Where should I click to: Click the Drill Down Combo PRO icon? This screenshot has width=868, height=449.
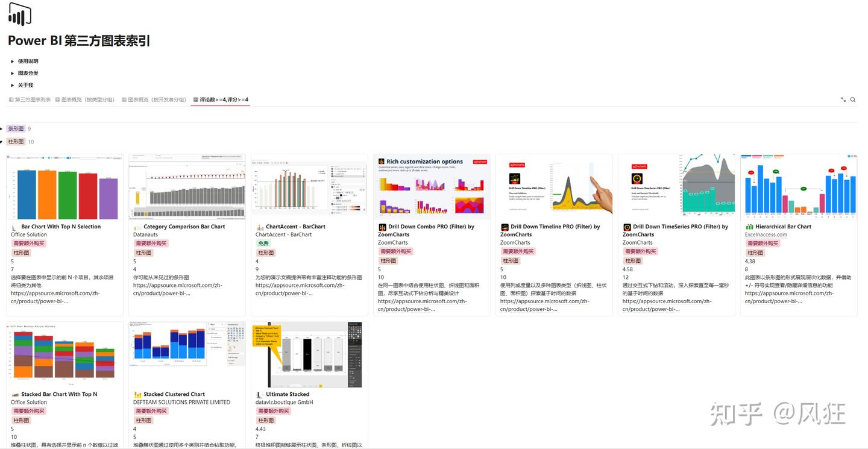click(382, 227)
